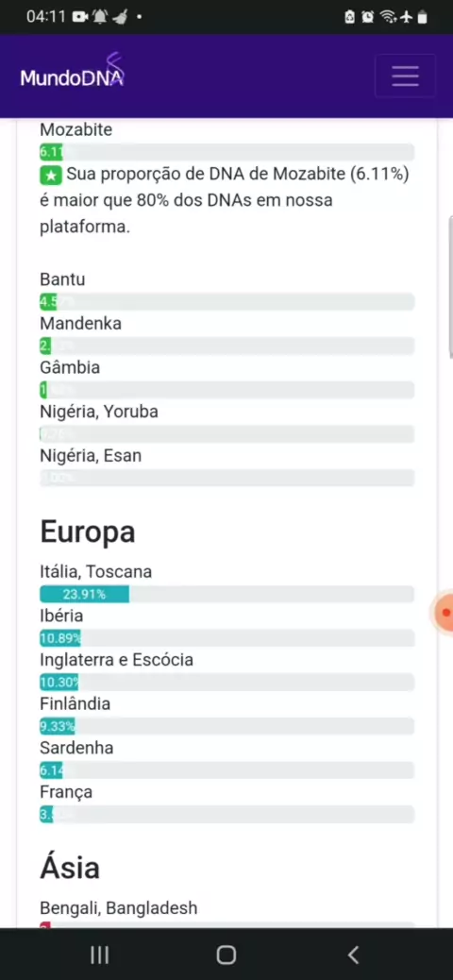Screen dimensions: 453x980
Task: Click the page scrollbar thumb
Action: click(450, 288)
